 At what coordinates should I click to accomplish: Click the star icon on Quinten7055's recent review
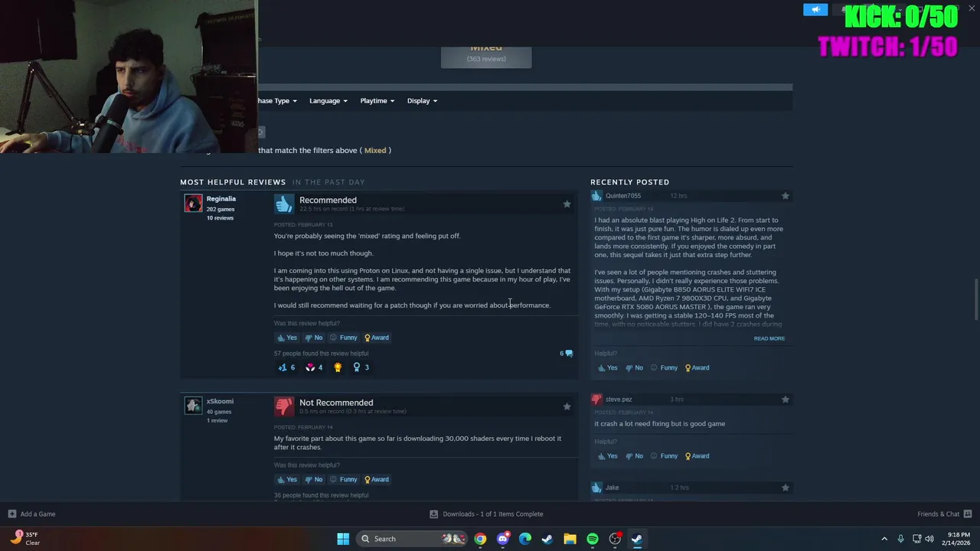(785, 196)
